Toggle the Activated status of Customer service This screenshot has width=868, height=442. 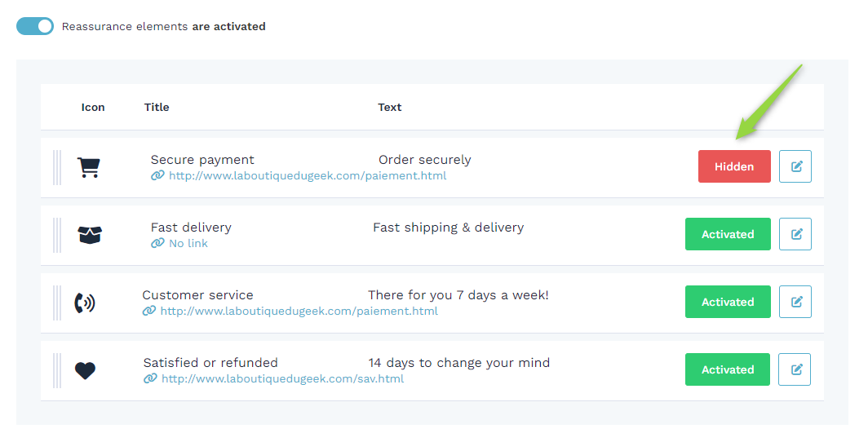728,302
